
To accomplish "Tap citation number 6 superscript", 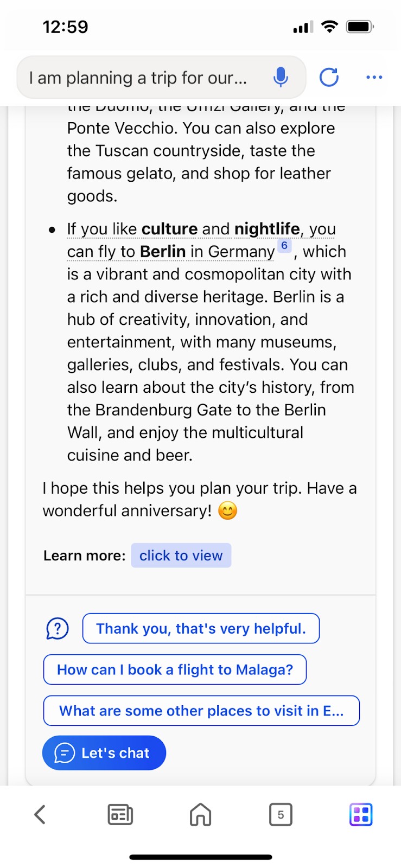I will pos(284,246).
